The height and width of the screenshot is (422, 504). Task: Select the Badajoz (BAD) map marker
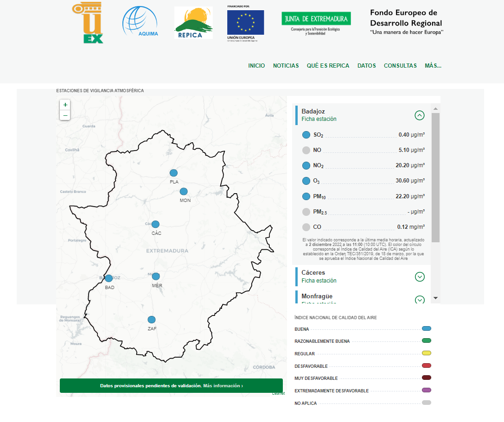click(108, 278)
